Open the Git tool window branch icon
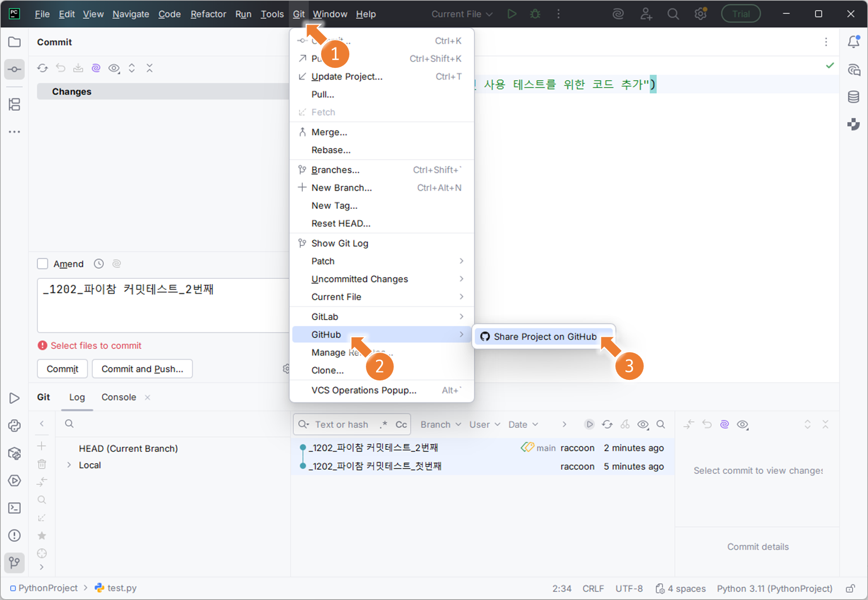 tap(14, 562)
